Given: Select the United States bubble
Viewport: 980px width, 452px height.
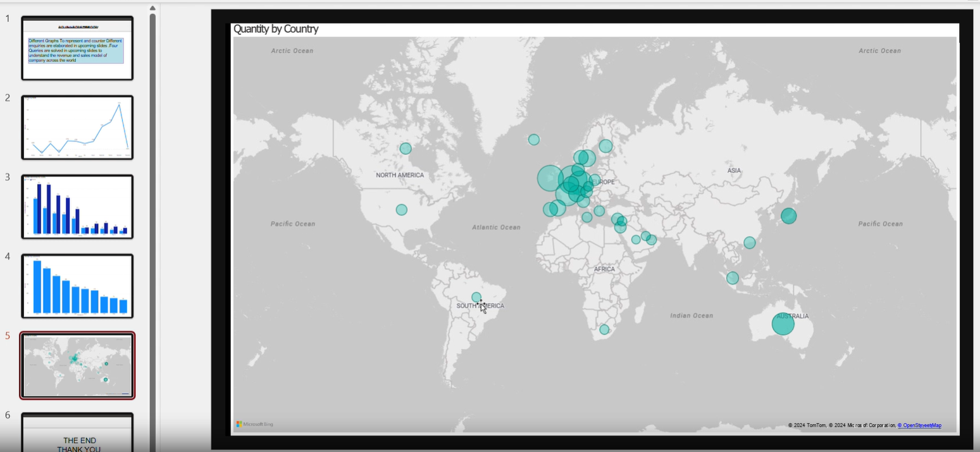Looking at the screenshot, I should click(402, 210).
